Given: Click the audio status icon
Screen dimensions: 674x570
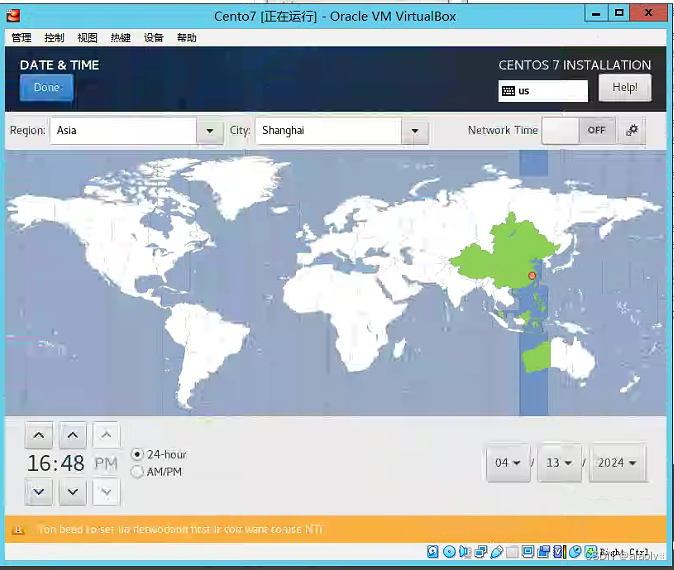Looking at the screenshot, I should (465, 552).
